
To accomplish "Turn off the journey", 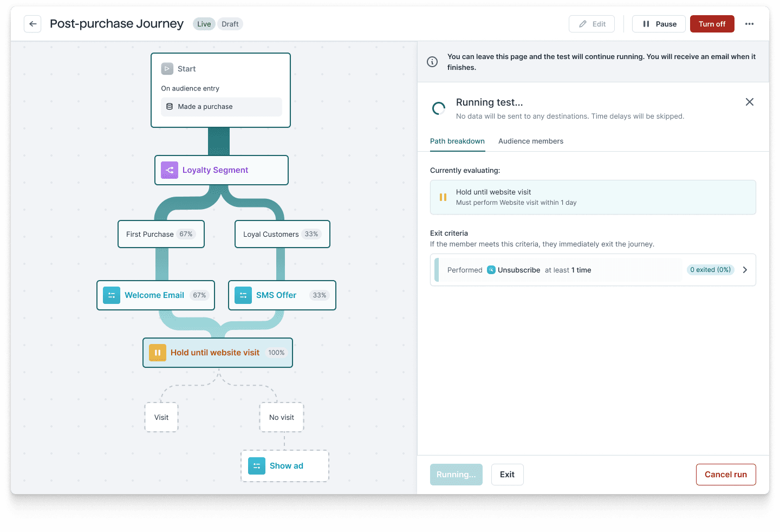I will tap(712, 24).
